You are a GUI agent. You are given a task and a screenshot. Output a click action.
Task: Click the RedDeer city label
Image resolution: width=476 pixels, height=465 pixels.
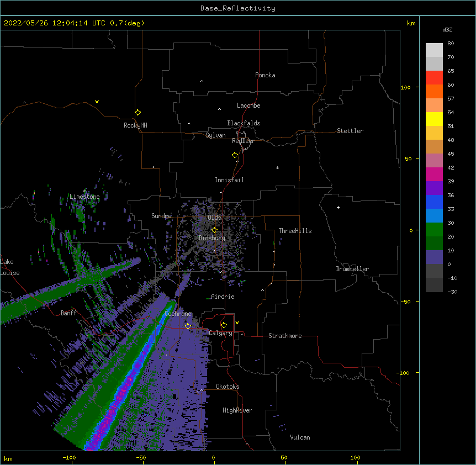(243, 141)
